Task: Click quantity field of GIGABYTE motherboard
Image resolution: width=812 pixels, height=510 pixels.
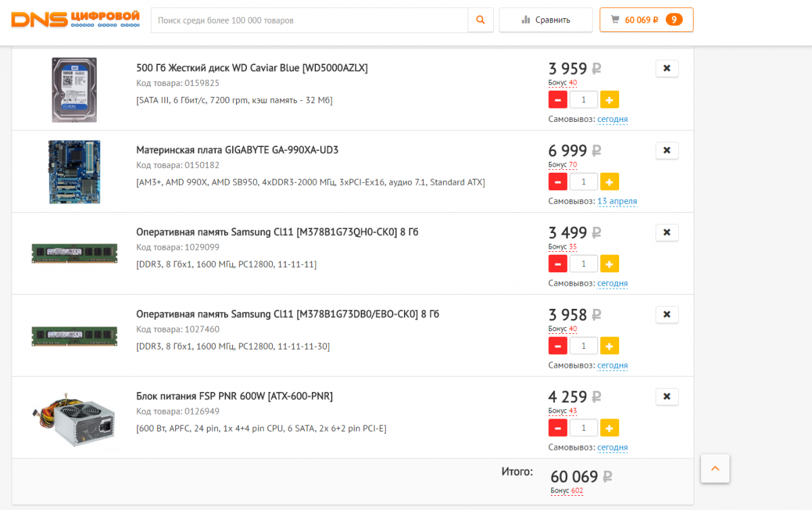Action: tap(584, 182)
